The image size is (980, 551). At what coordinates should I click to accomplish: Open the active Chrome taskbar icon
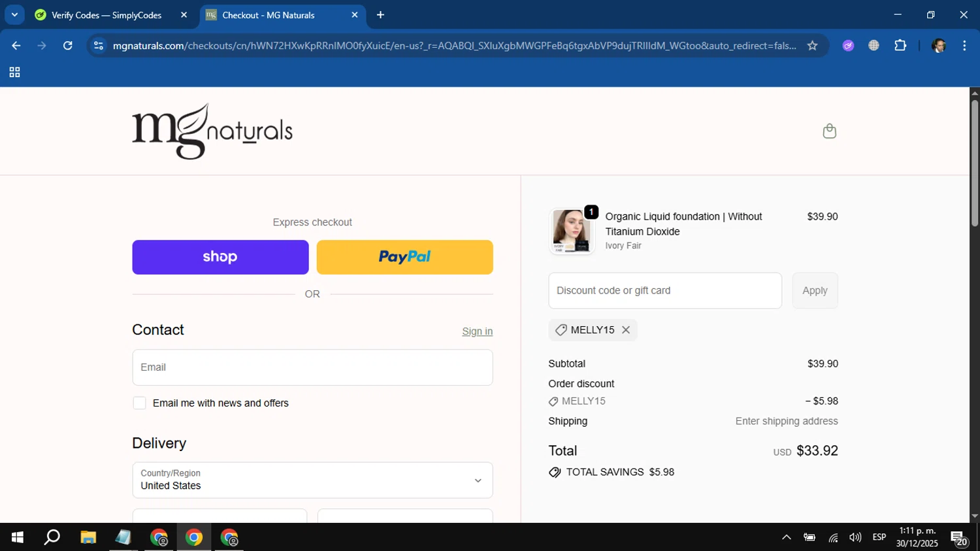(x=194, y=537)
